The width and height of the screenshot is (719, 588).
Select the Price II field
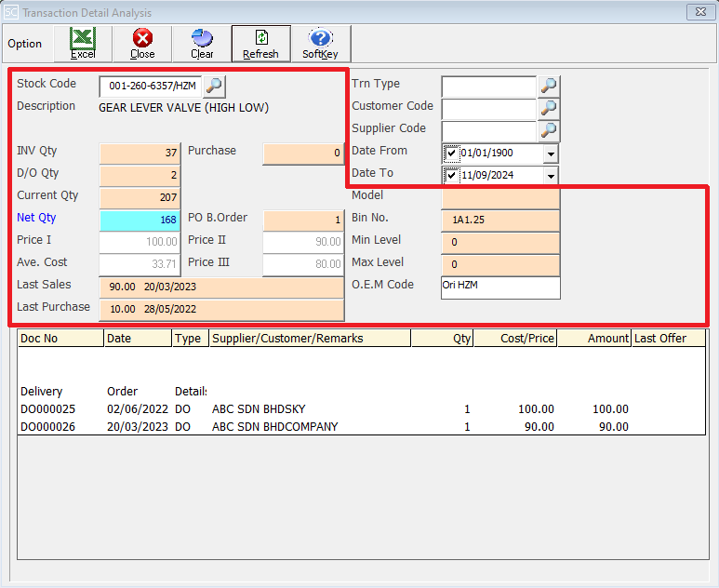(303, 242)
